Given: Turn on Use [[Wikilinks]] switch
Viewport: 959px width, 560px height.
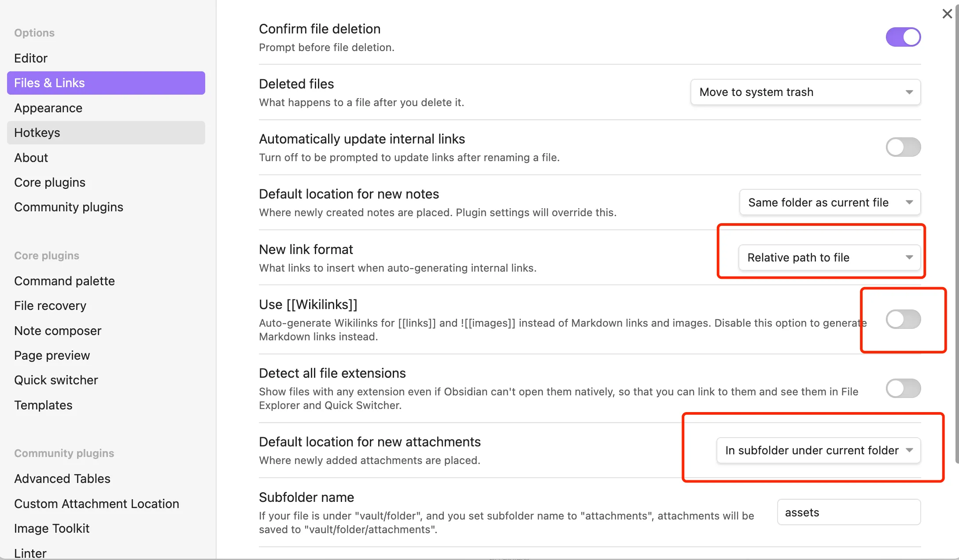Looking at the screenshot, I should 903,319.
